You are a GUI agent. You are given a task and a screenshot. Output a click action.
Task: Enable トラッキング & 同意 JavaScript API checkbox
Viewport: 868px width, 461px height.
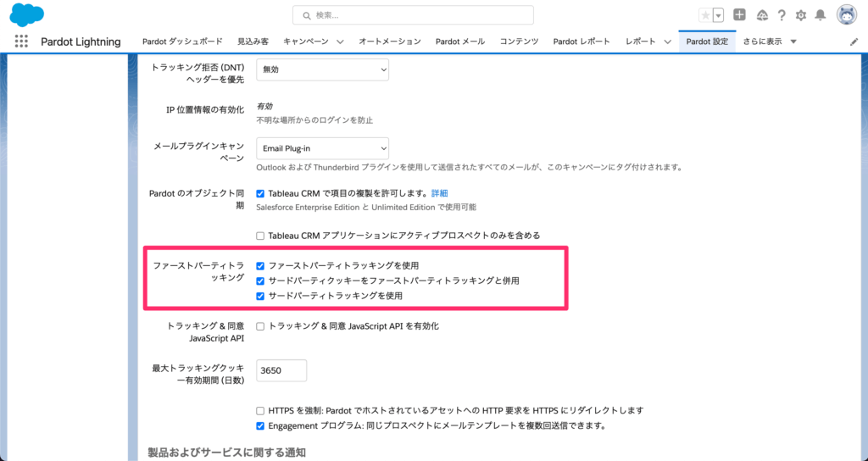coord(260,326)
